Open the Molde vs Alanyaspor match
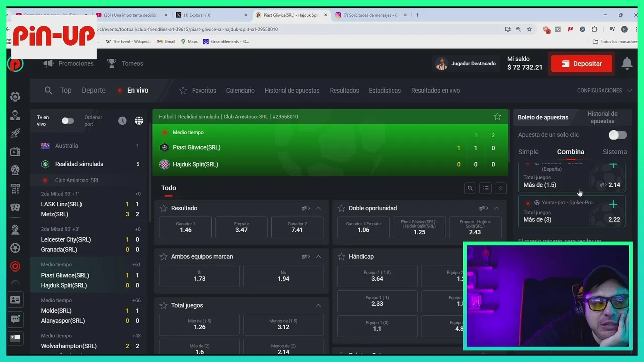The image size is (644, 362). click(x=91, y=311)
